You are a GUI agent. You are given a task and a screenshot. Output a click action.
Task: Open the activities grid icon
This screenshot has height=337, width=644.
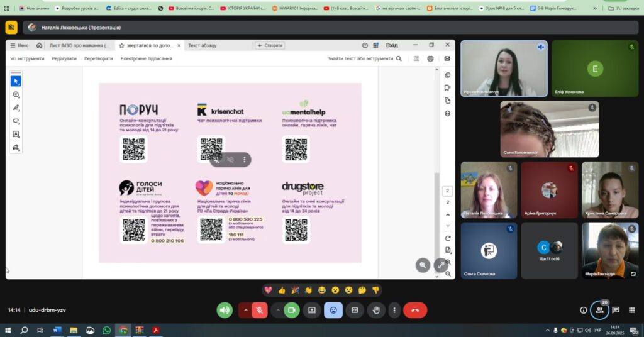click(631, 310)
